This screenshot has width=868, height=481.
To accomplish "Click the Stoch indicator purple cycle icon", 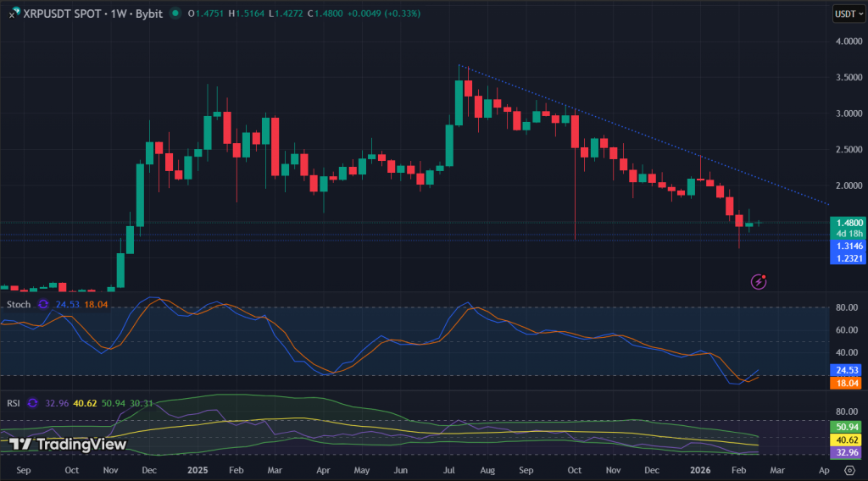I will point(43,305).
